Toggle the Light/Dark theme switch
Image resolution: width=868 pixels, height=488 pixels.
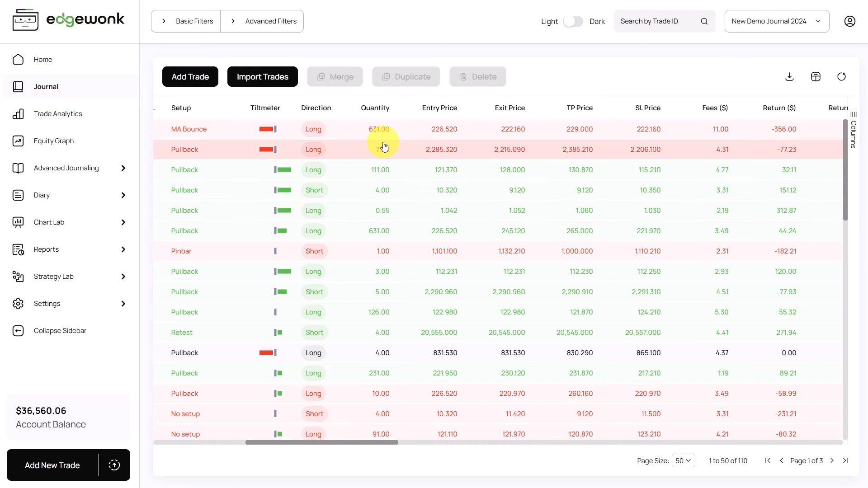pos(573,21)
